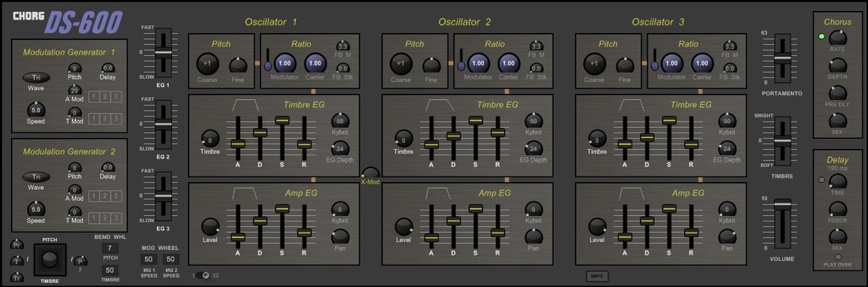Open Modulation Generator 1 Tri wave selector
This screenshot has height=287, width=868.
coord(36,77)
